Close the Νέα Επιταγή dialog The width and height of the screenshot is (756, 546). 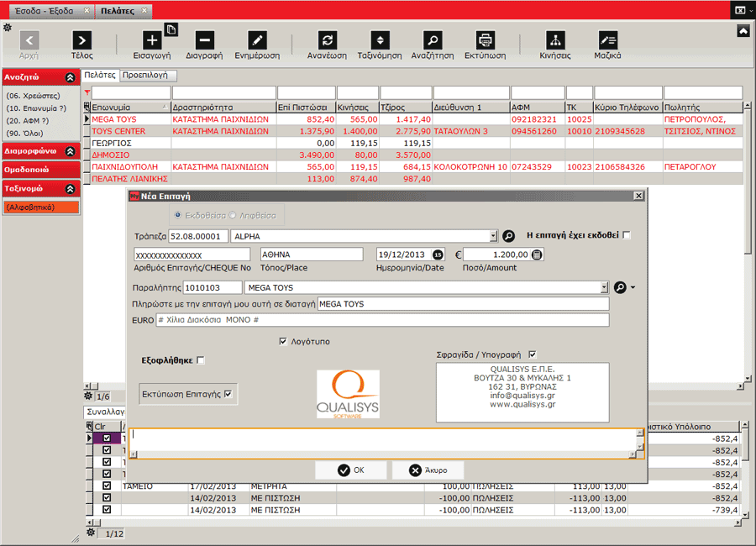coord(638,196)
